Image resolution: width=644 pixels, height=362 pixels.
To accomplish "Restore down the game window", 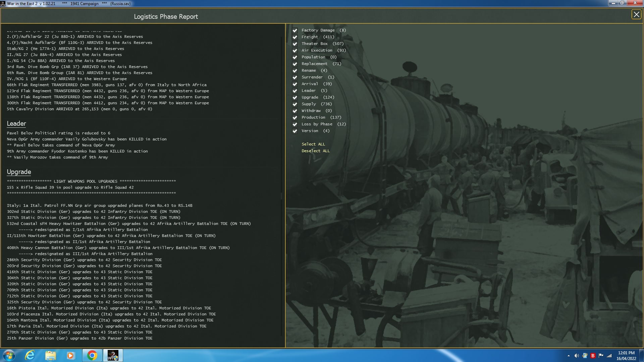I will (622, 3).
